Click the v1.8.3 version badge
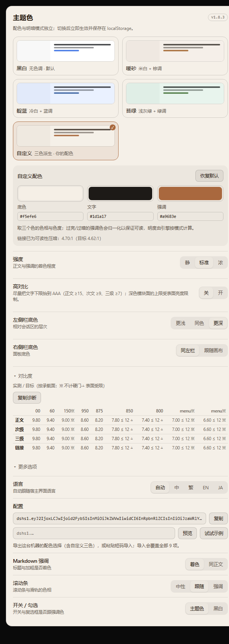Viewport: 229px width, 644px height. [218, 17]
